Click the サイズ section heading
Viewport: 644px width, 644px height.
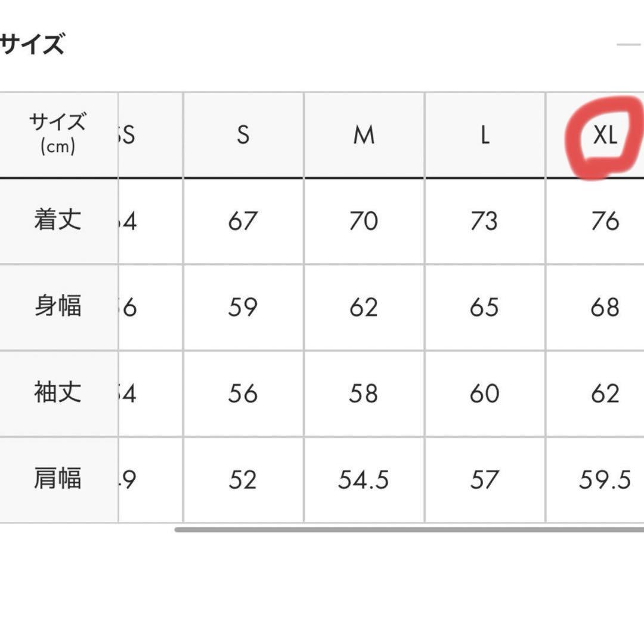tap(32, 45)
